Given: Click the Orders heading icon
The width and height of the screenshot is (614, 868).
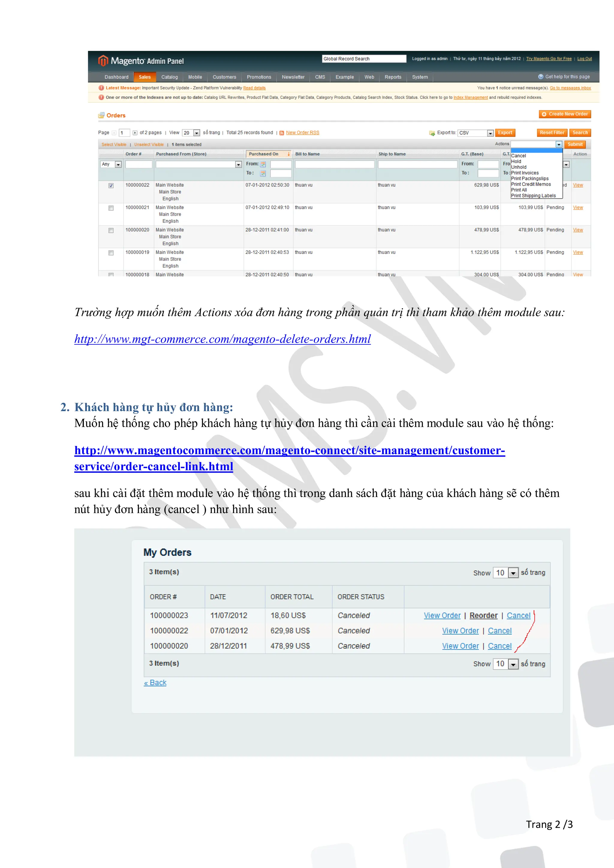Looking at the screenshot, I should click(101, 115).
